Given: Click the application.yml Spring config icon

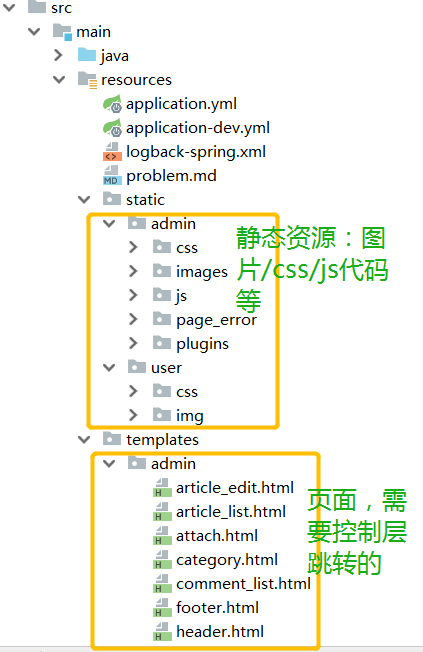Looking at the screenshot, I should 112,104.
